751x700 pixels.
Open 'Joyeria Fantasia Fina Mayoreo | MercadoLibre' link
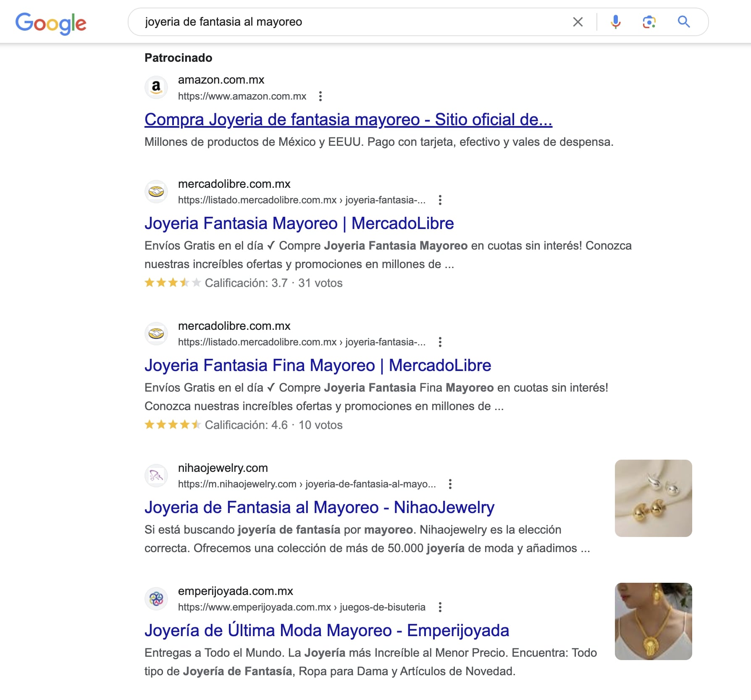point(318,366)
